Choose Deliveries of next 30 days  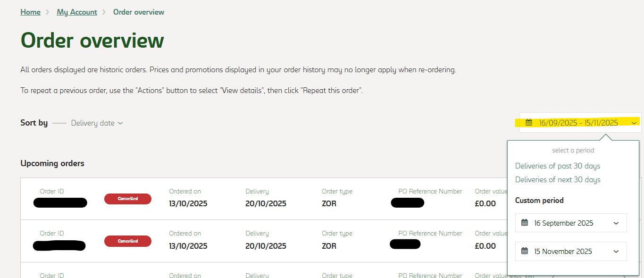point(558,180)
